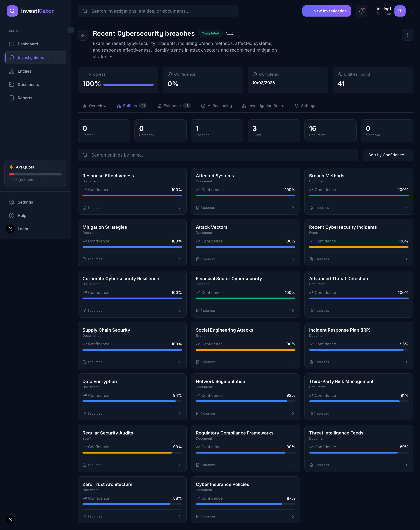Click the Search entities by name field
The image size is (420, 530).
(x=218, y=155)
